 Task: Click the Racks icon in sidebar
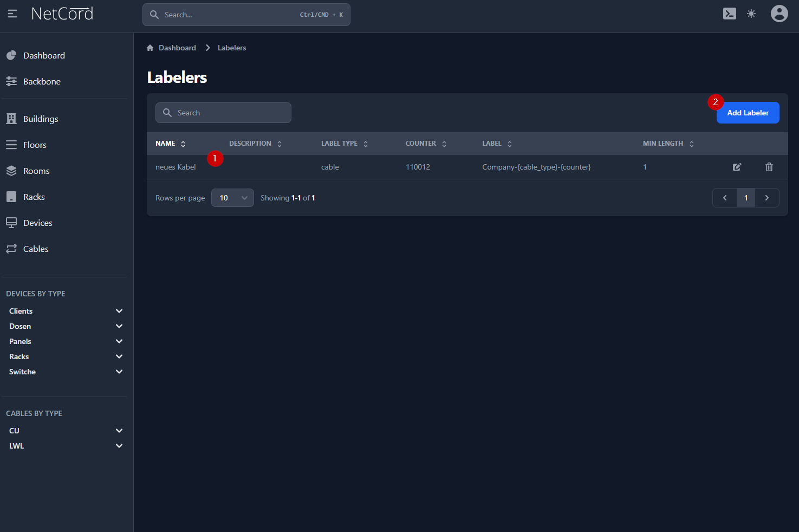(x=11, y=197)
